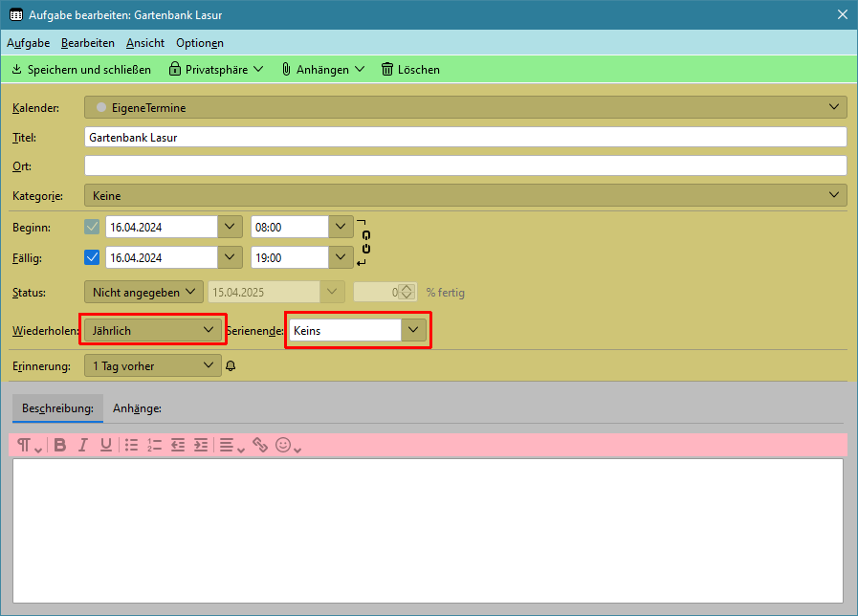Open the Status dropdown Nicht angegeben
Screen dimensions: 858x616
pos(143,292)
